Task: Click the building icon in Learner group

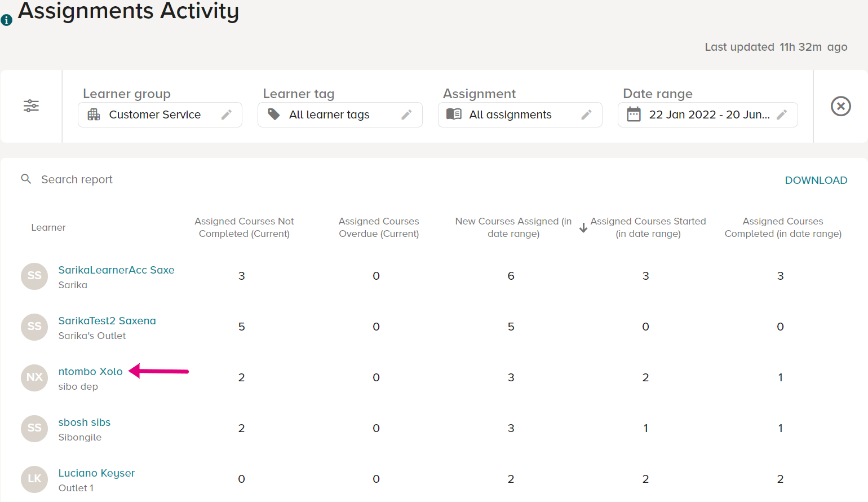Action: point(94,115)
